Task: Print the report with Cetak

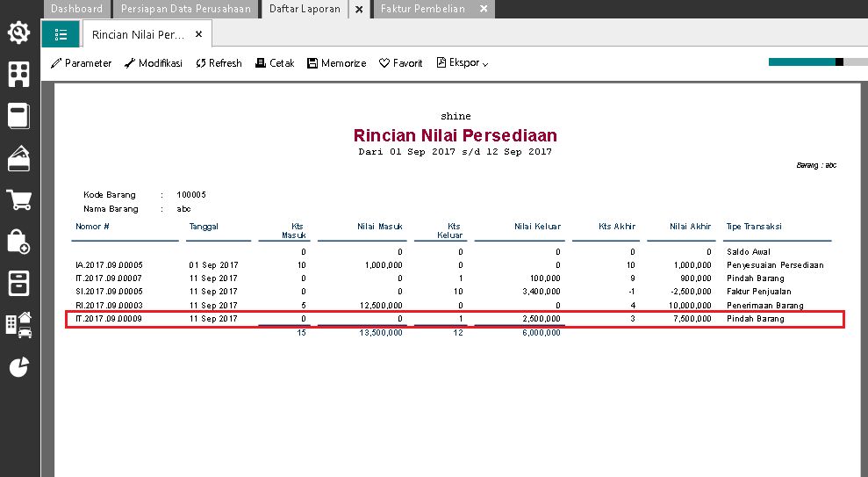Action: 275,63
